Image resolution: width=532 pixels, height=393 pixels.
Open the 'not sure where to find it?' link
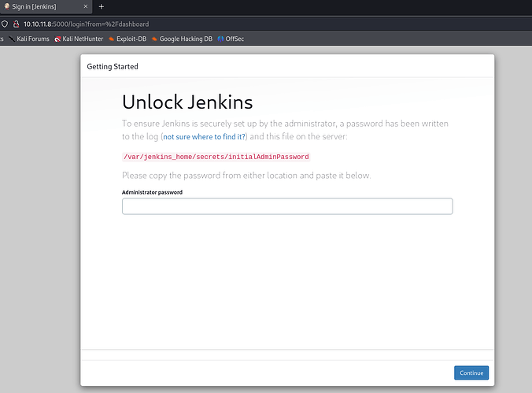point(205,136)
